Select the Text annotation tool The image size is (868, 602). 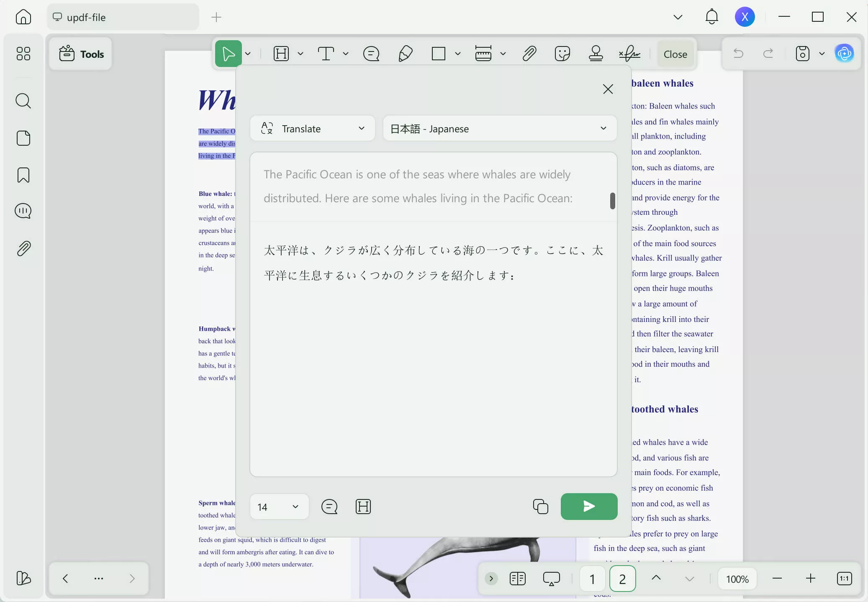[x=327, y=54]
